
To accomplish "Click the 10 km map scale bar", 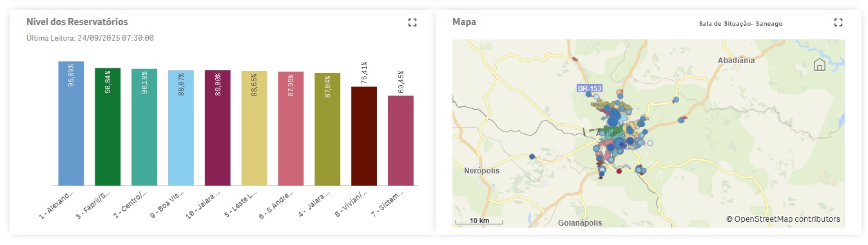I will 479,220.
